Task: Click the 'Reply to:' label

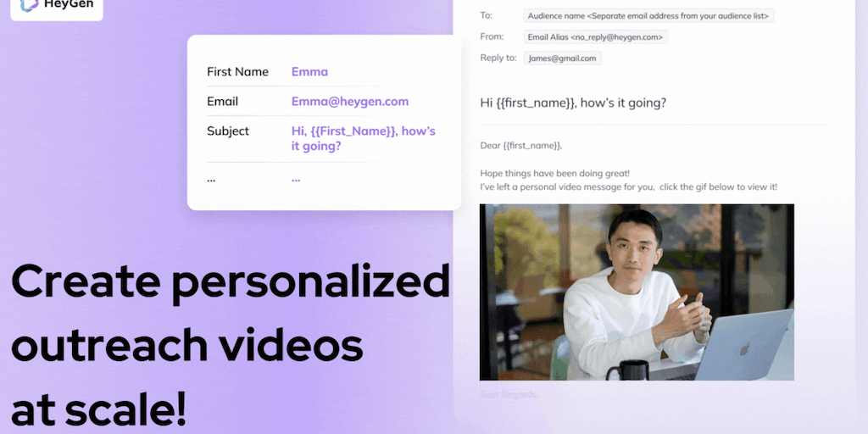Action: pyautogui.click(x=498, y=58)
